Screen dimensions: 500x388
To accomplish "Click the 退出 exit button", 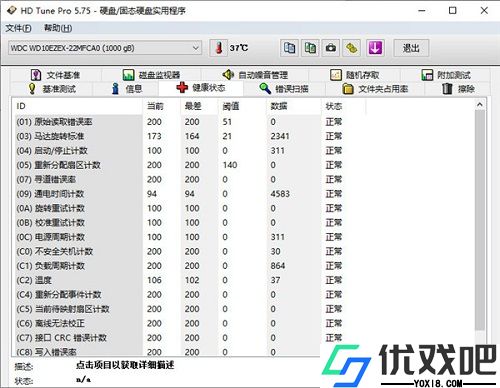I will [411, 48].
